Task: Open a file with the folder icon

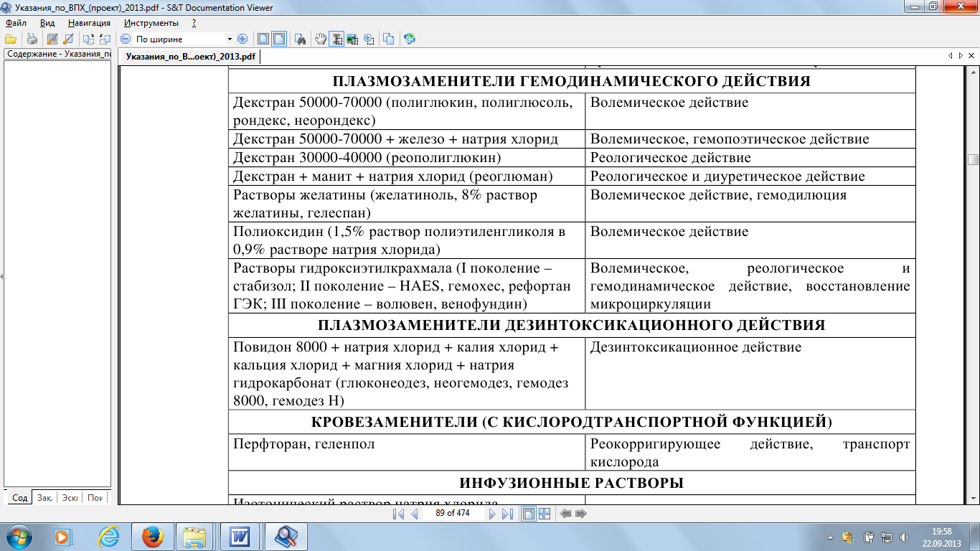Action: tap(11, 39)
